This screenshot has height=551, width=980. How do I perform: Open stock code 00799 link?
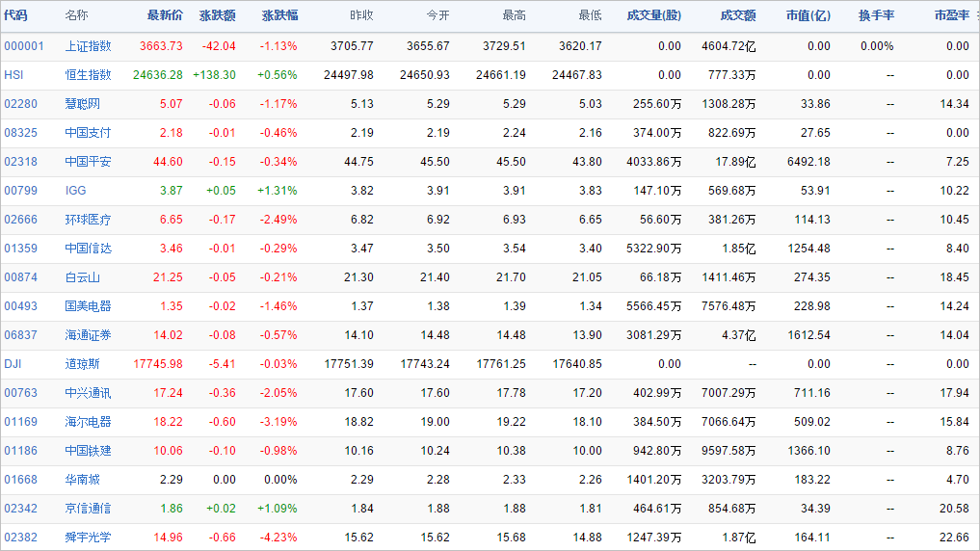pos(20,191)
